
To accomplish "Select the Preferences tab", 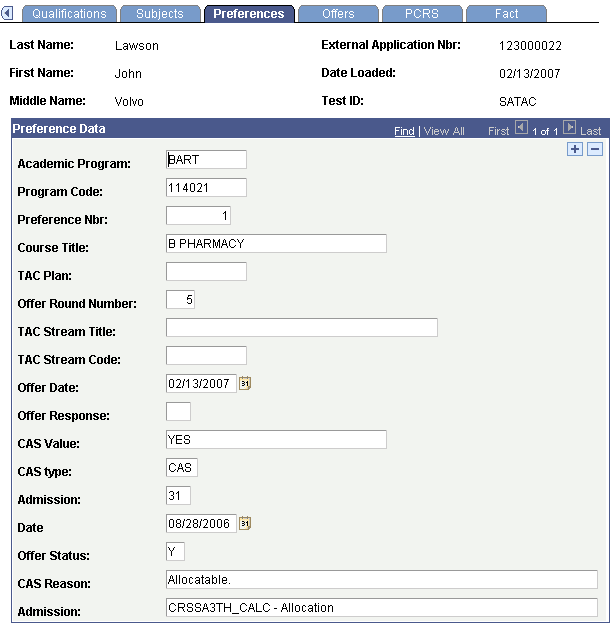I will tap(249, 14).
